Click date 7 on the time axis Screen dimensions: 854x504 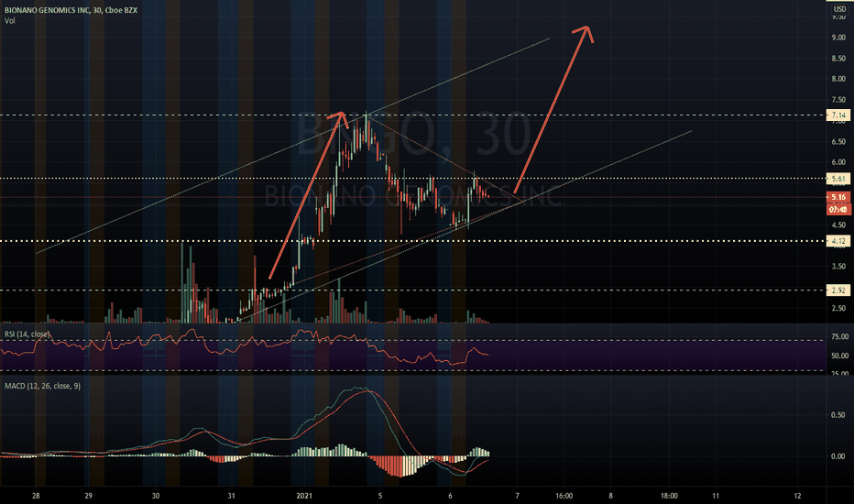[x=518, y=496]
